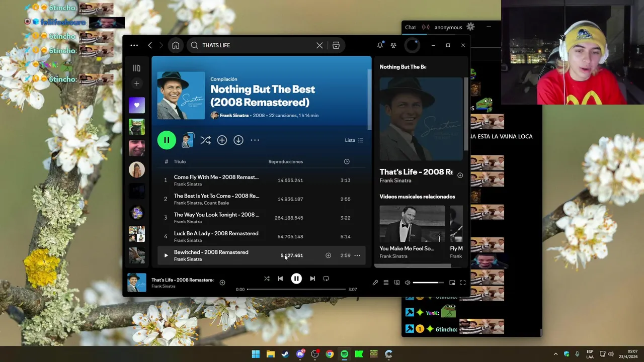The height and width of the screenshot is (362, 644).
Task: Go back in Spotify navigation
Action: point(150,45)
